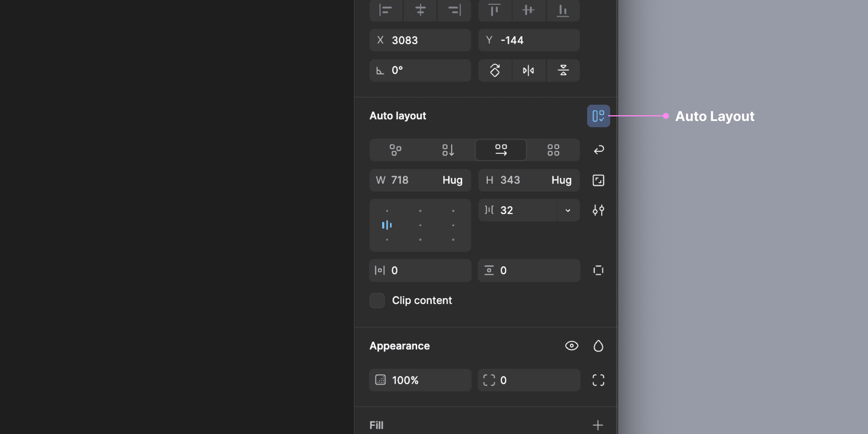Select grid auto layout flow

pyautogui.click(x=553, y=150)
